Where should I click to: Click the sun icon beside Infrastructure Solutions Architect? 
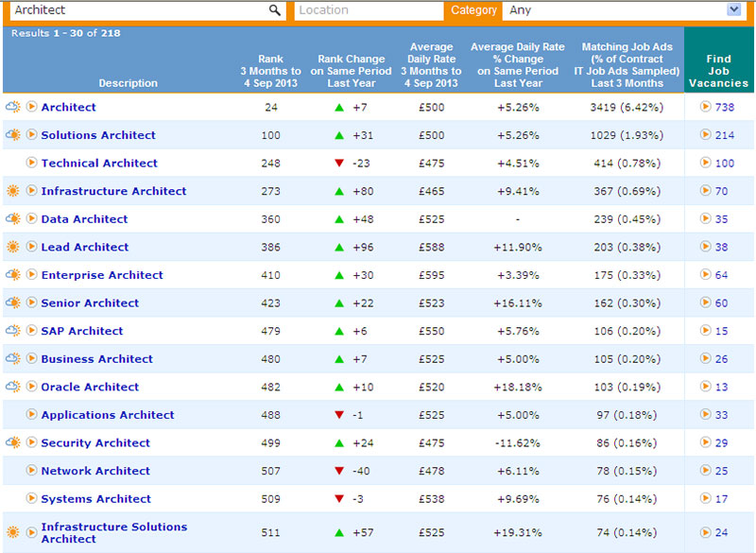tap(13, 532)
